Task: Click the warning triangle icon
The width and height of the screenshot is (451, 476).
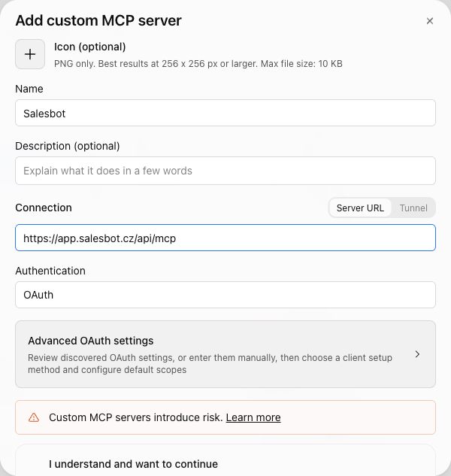Action: 34,417
